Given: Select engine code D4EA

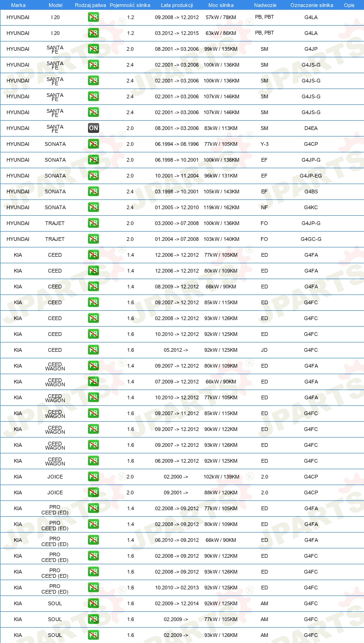Looking at the screenshot, I should (311, 128).
